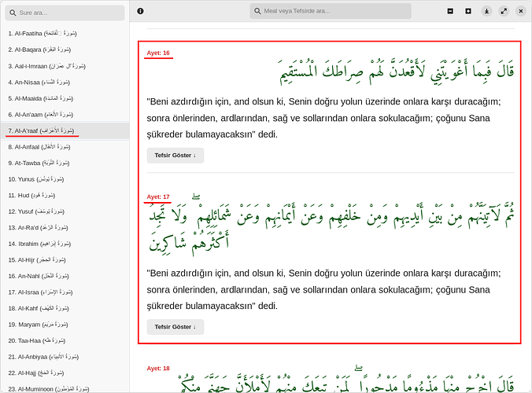The image size is (532, 393).
Task: Click the fullscreen expand arrows icon
Action: point(504,11)
